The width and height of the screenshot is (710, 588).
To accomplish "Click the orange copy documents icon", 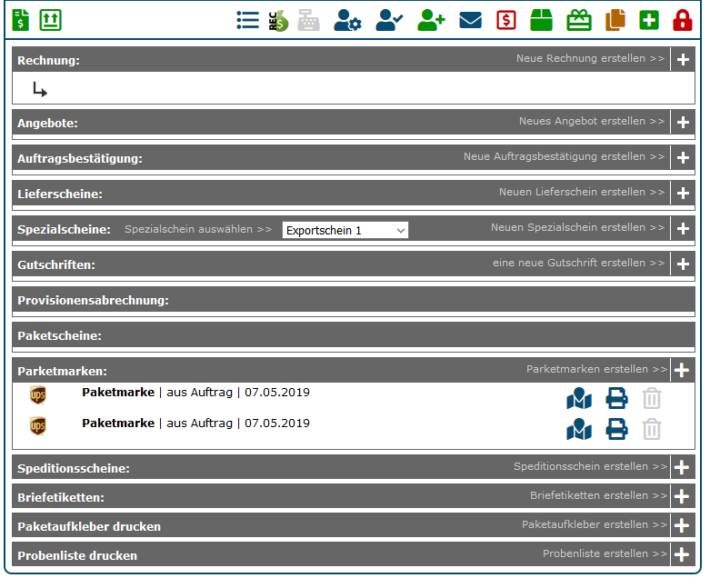I will click(615, 20).
